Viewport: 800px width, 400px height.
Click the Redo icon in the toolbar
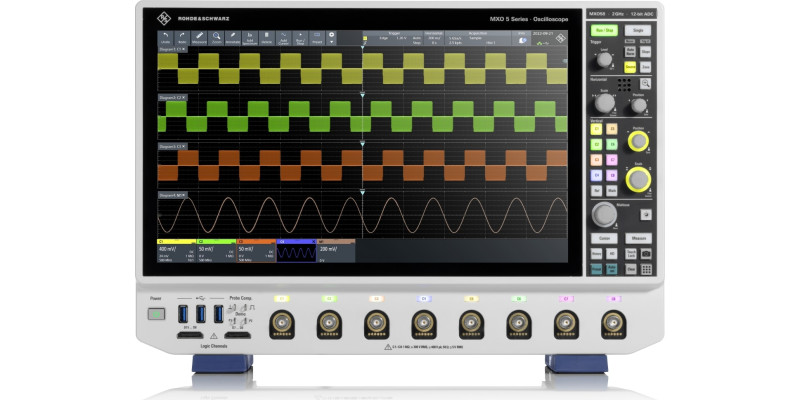[x=183, y=37]
